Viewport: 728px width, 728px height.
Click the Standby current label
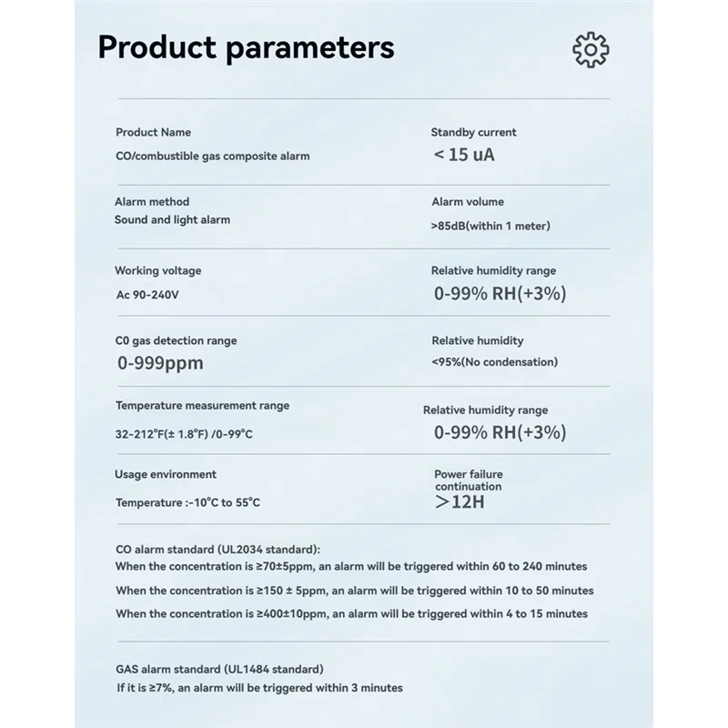pos(473,133)
